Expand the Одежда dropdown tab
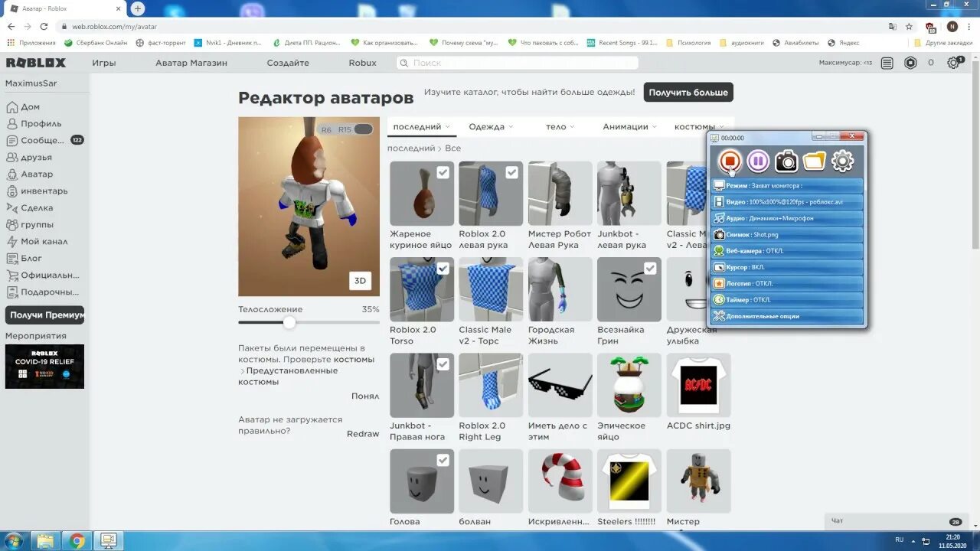Viewport: 980px width, 551px height. click(491, 127)
